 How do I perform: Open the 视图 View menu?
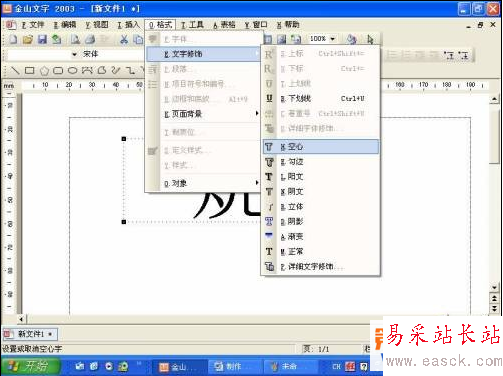click(x=97, y=25)
